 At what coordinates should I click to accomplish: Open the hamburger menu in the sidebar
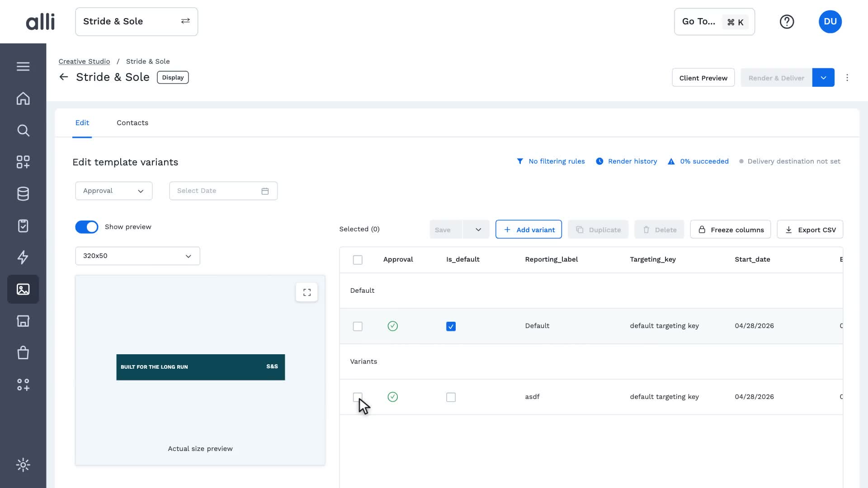[23, 66]
